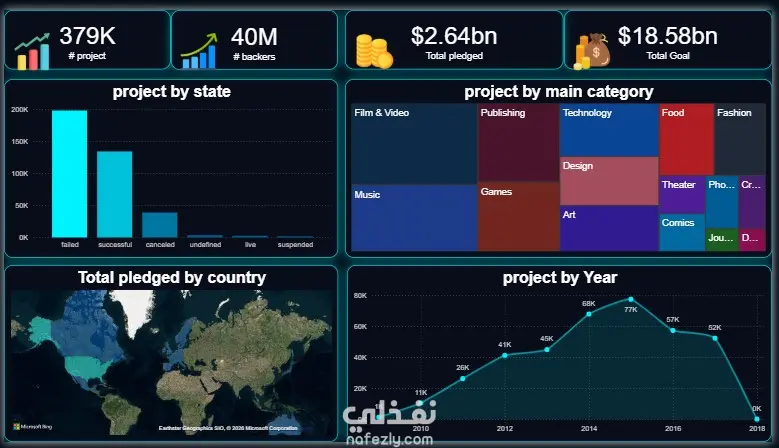Screen dimensions: 779x448
Task: Select the 40M # backers card value
Action: [x=254, y=37]
